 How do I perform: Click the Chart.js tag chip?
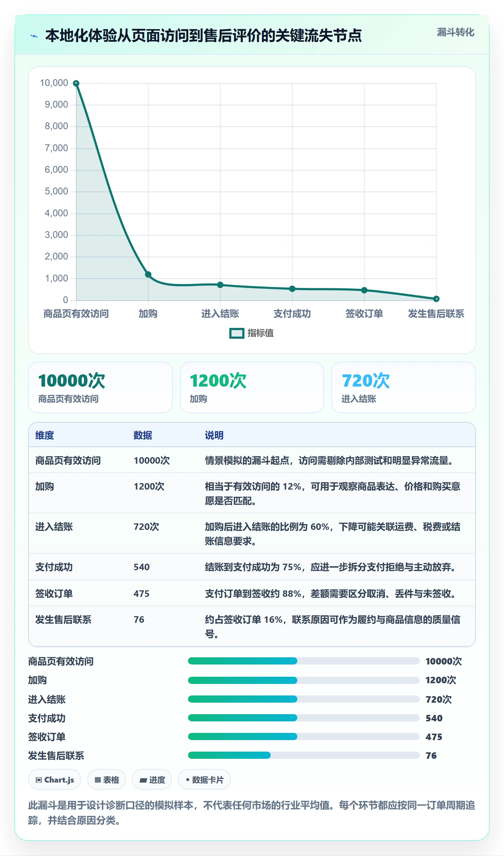click(x=55, y=780)
